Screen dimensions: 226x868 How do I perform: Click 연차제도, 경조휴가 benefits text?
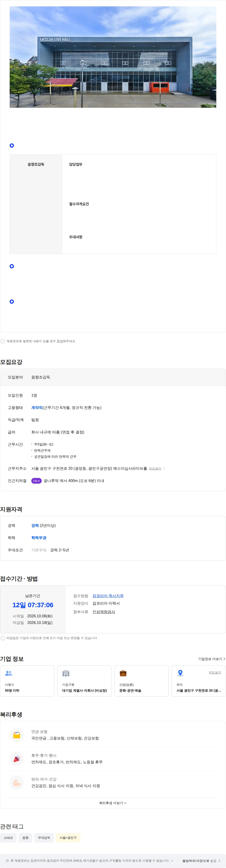click(x=67, y=762)
